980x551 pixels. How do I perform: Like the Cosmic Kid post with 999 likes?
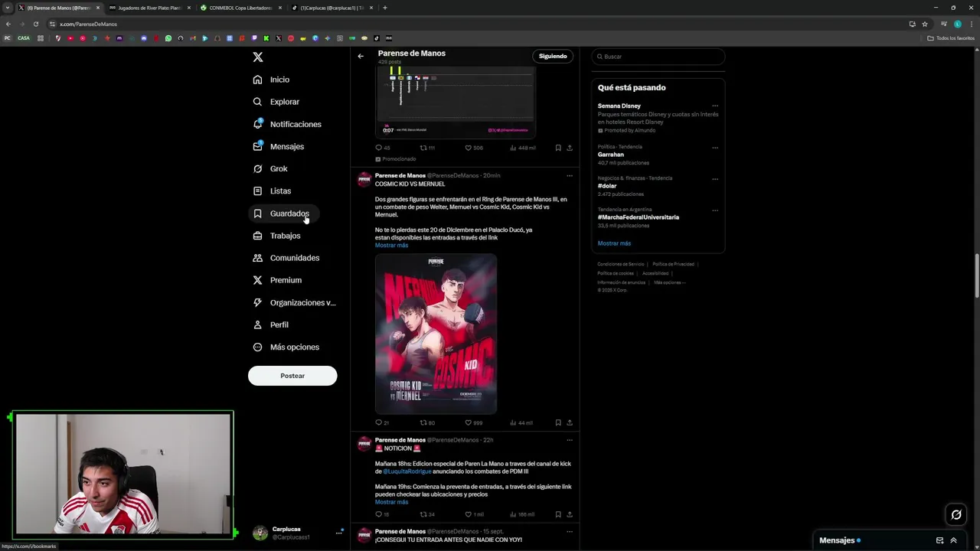coord(474,423)
